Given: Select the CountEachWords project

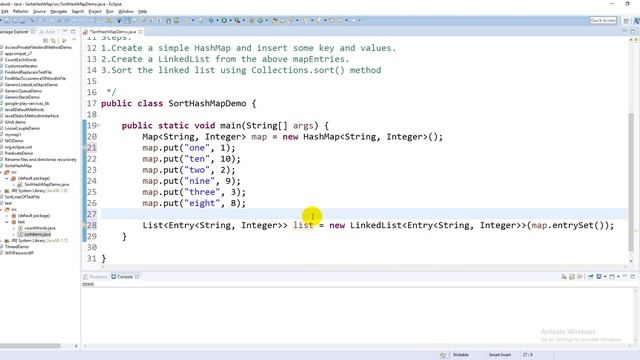Looking at the screenshot, I should click(x=20, y=60).
